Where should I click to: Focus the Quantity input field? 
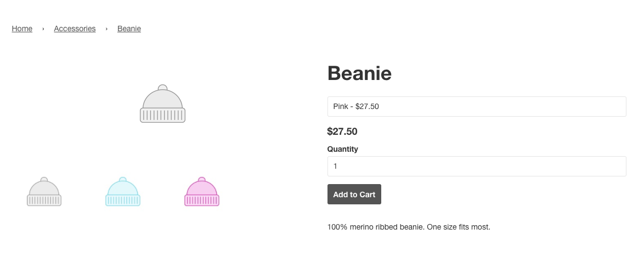(477, 166)
